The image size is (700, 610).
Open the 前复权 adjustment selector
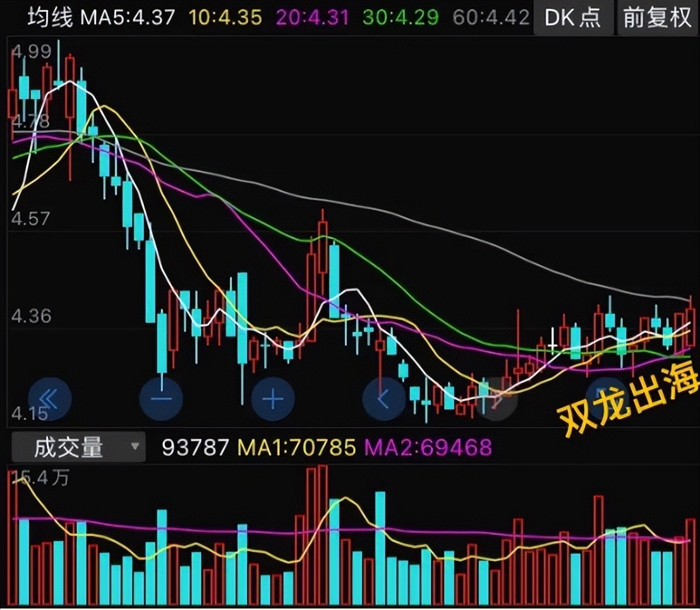pos(657,18)
